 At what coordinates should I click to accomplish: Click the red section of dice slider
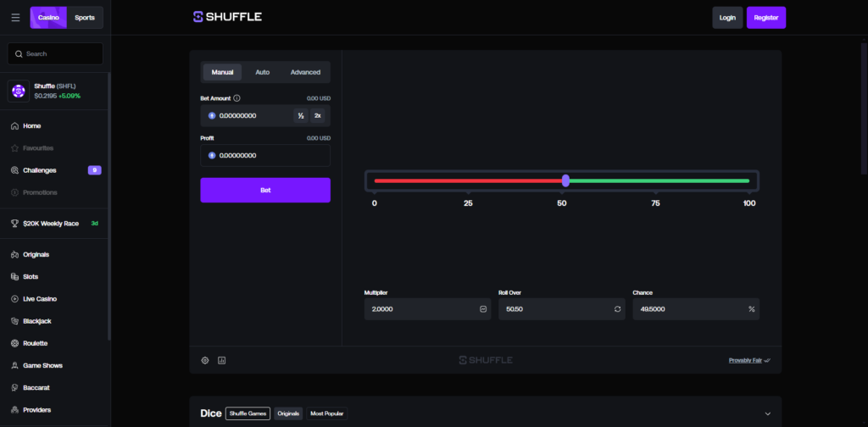468,180
